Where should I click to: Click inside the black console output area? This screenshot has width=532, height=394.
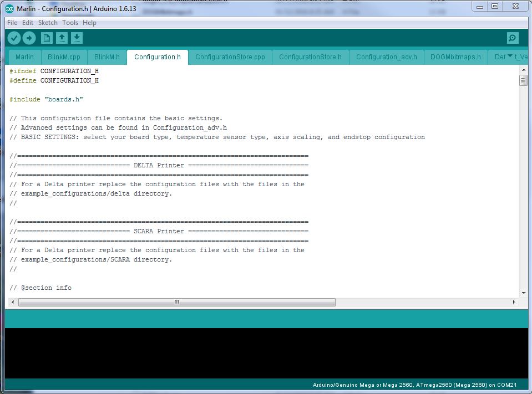[266, 353]
